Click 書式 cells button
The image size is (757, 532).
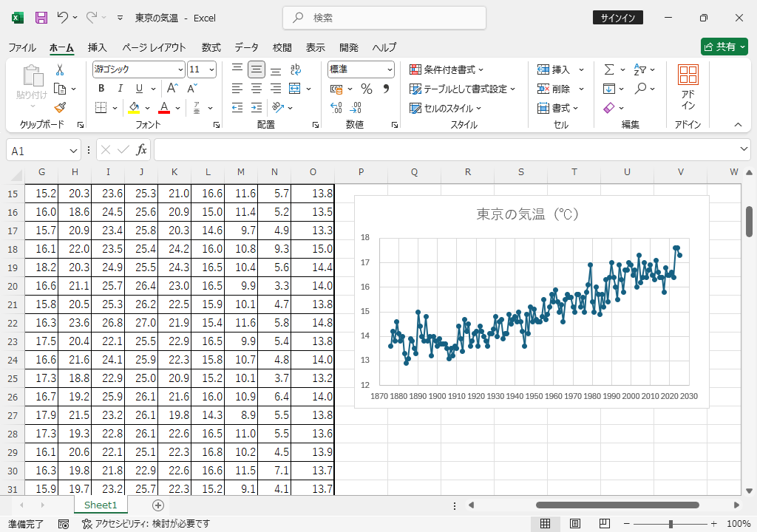[557, 108]
